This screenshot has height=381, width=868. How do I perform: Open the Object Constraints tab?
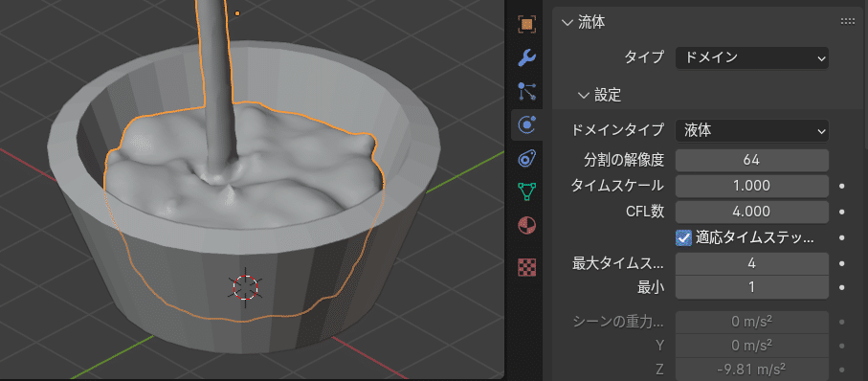tap(526, 159)
